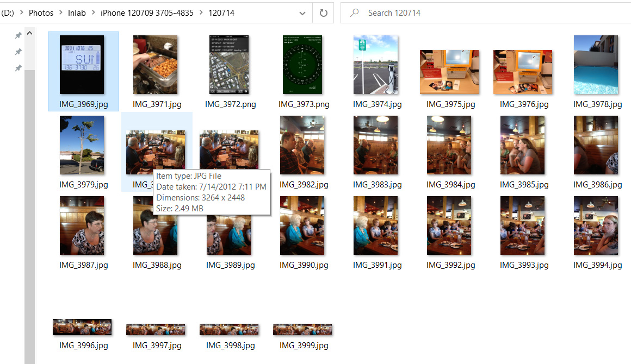Select IMG_3991.jpg thumbnail

point(376,225)
